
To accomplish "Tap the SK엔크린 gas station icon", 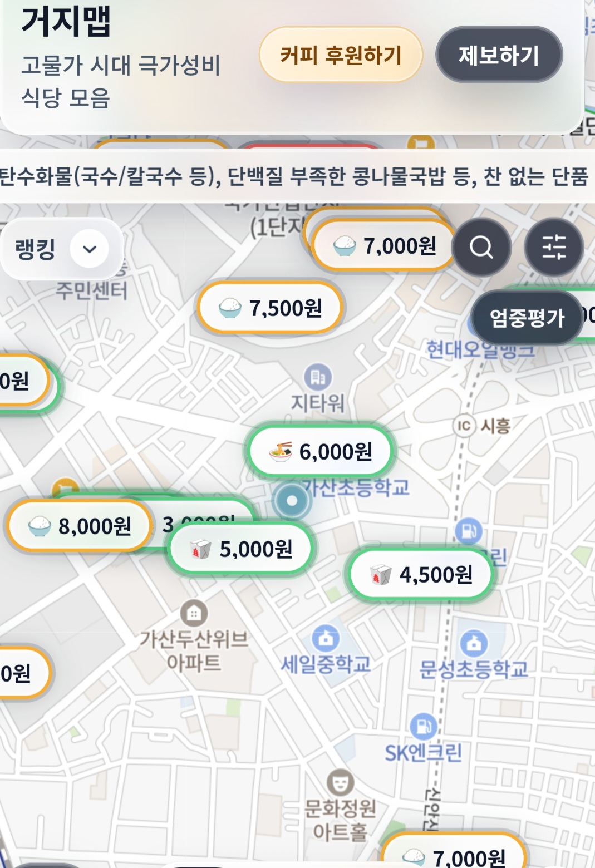I will pos(424,726).
